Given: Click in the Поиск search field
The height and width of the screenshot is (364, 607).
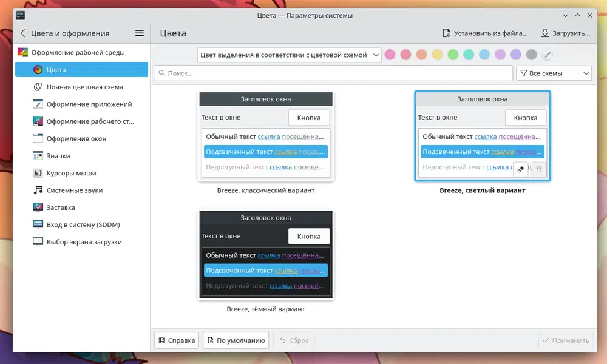Looking at the screenshot, I should tap(333, 73).
